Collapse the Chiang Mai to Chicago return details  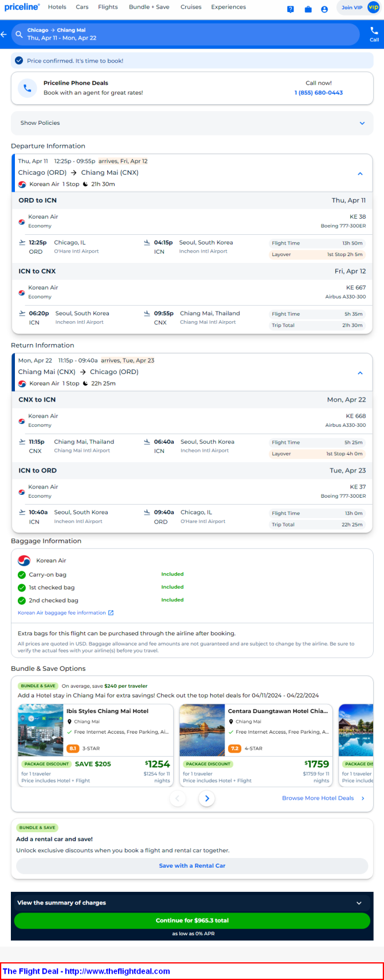pyautogui.click(x=360, y=373)
